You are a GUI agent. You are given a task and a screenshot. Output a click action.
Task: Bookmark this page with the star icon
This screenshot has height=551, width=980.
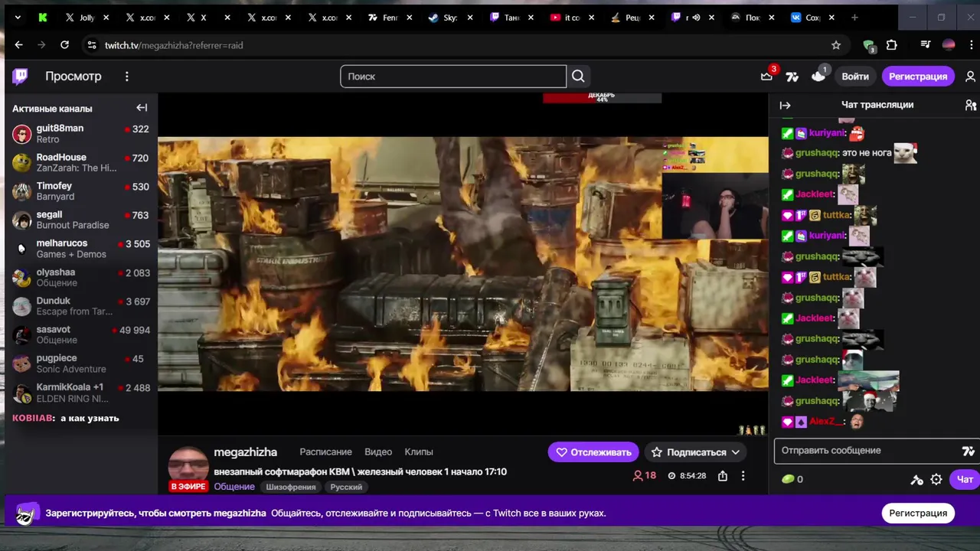pyautogui.click(x=836, y=45)
